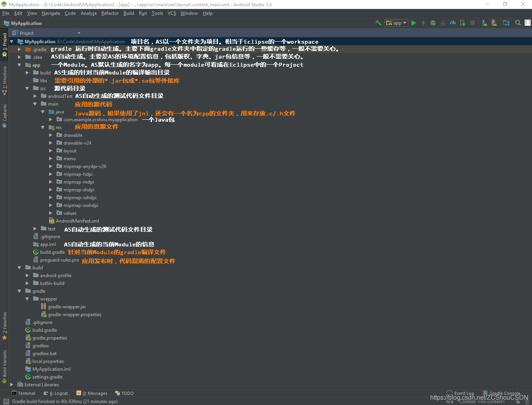Toggle the Gradle Console tool window

pos(502,393)
